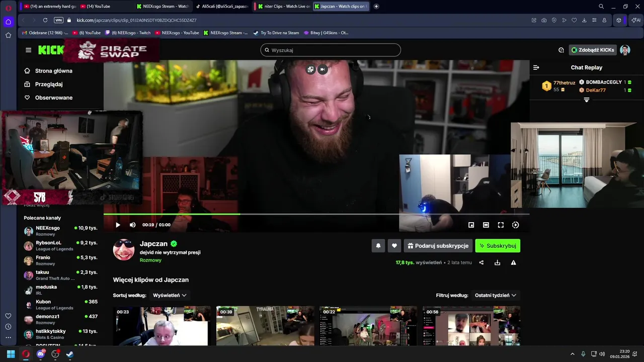This screenshot has width=644, height=362.
Task: Report clip with warning icon
Action: click(513, 262)
